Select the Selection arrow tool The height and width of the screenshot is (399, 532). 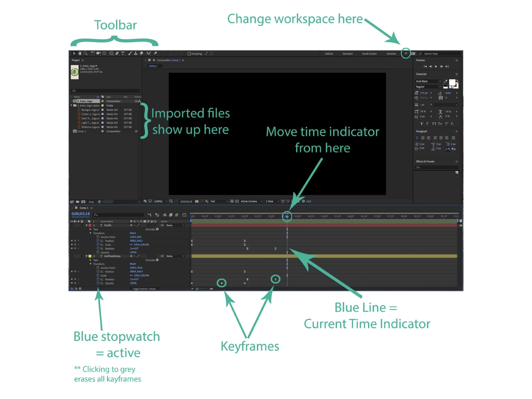click(x=74, y=53)
